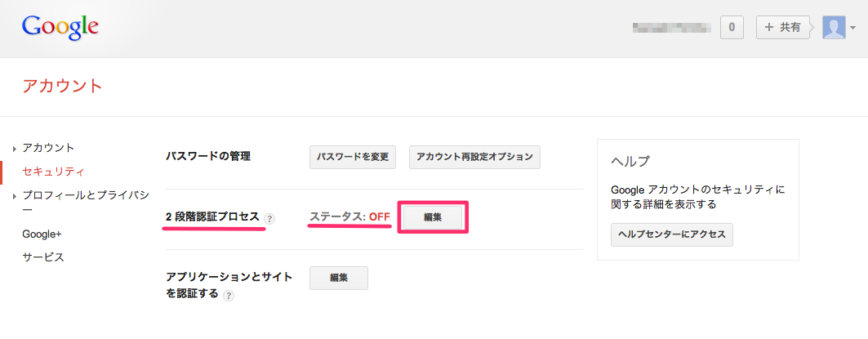Click the 共有 share button
The width and height of the screenshot is (868, 339).
782,27
